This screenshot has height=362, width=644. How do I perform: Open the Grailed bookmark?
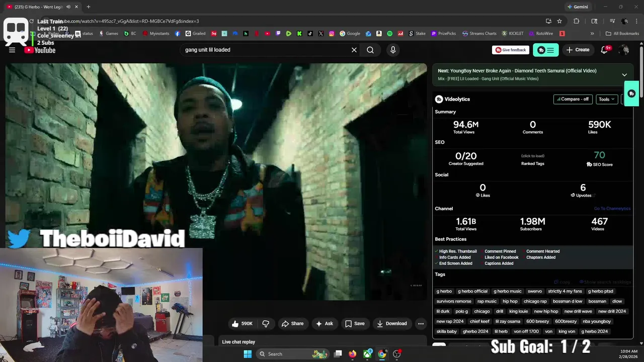(195, 34)
